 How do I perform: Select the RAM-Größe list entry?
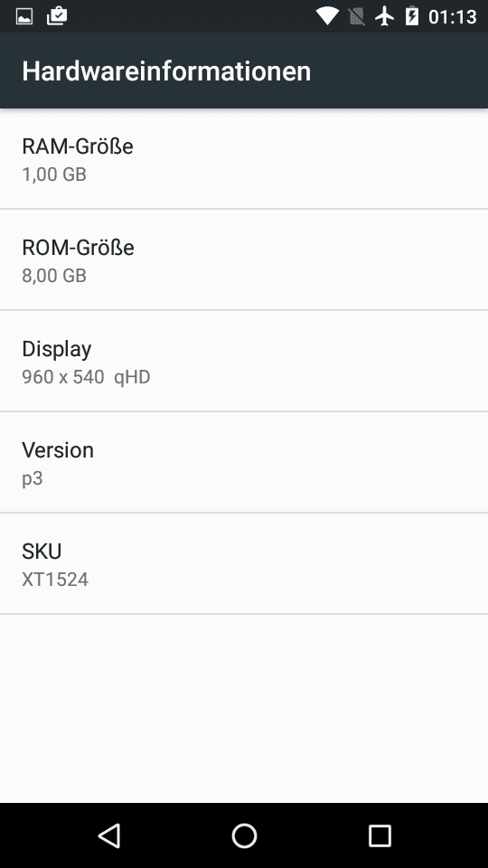pos(244,159)
